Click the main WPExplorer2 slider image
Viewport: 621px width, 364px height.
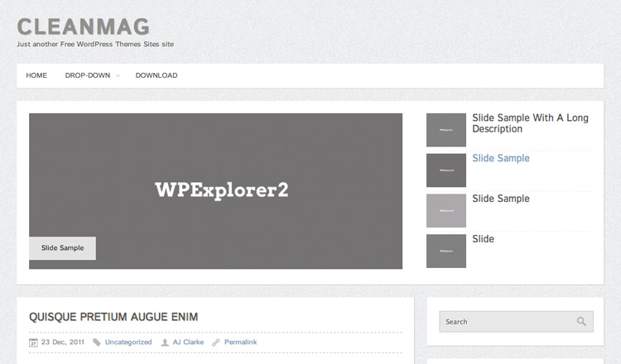pyautogui.click(x=215, y=191)
